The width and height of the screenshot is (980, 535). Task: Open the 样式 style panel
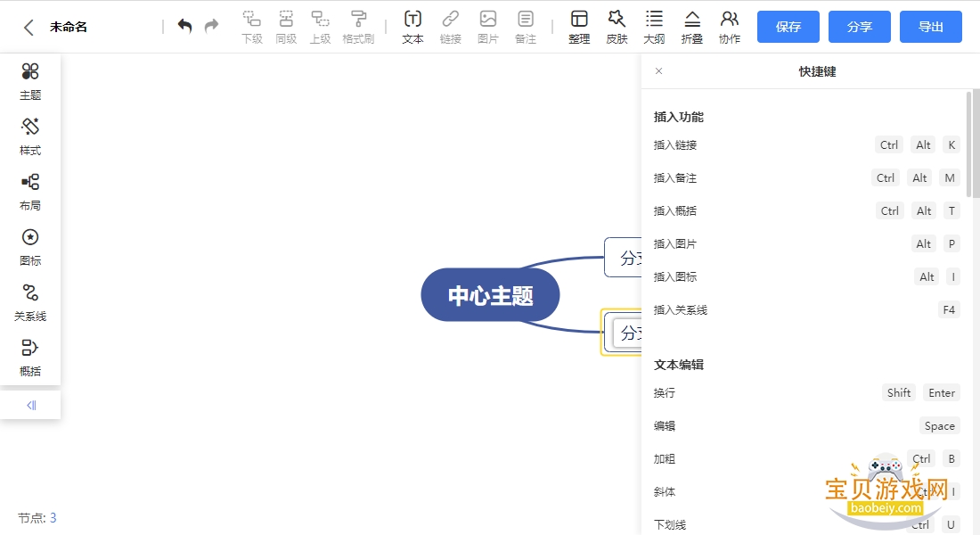pos(30,136)
